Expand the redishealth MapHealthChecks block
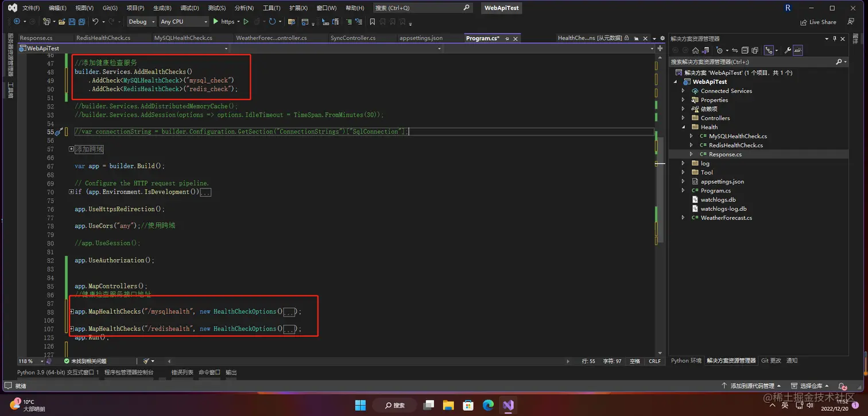 pyautogui.click(x=72, y=329)
